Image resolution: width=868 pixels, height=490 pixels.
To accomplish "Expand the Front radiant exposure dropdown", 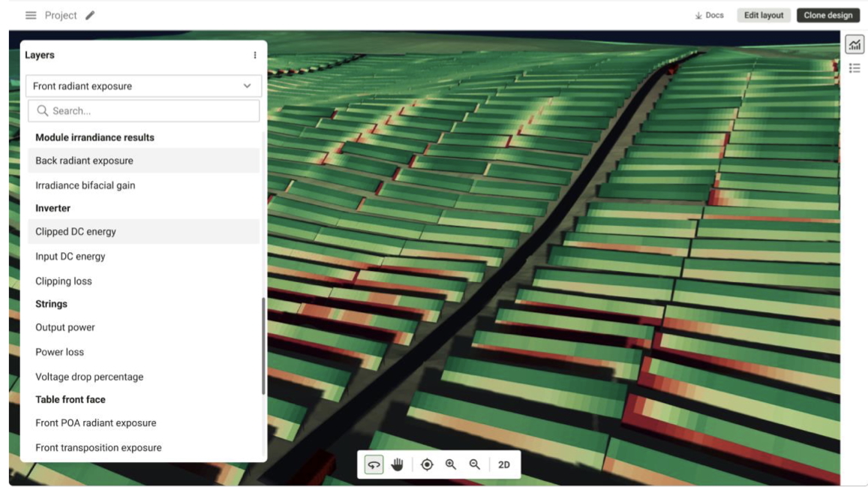I will pos(143,86).
